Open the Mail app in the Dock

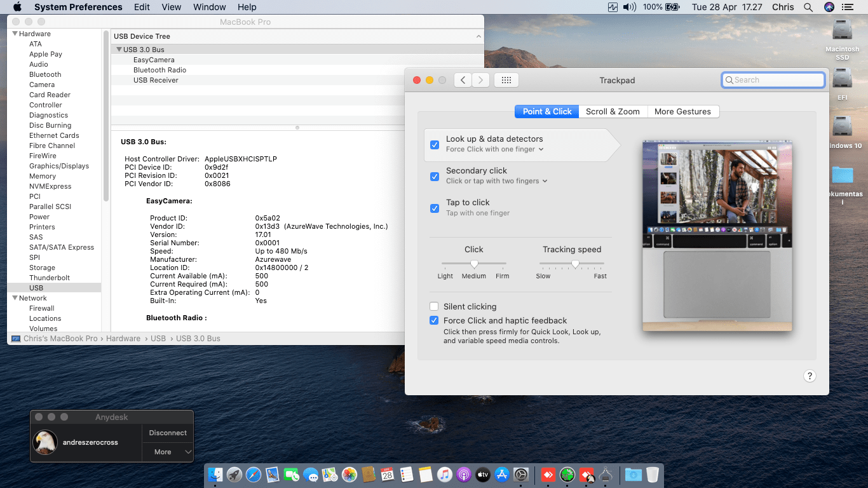point(273,474)
